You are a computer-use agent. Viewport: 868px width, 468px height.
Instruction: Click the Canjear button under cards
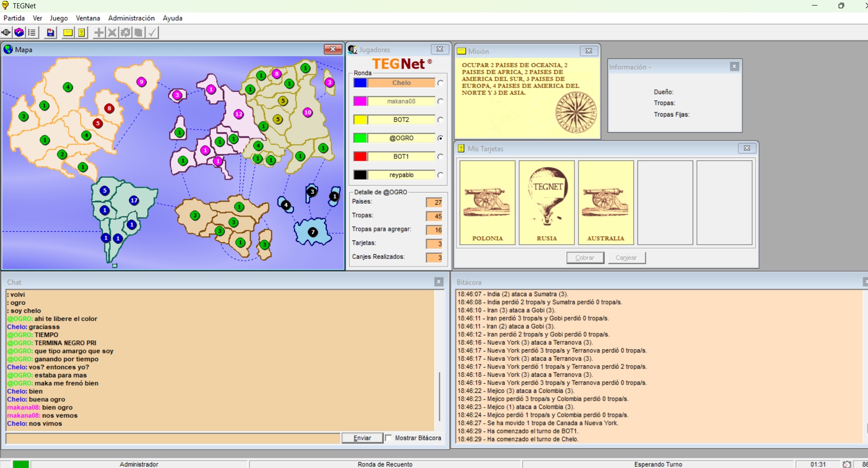[626, 258]
